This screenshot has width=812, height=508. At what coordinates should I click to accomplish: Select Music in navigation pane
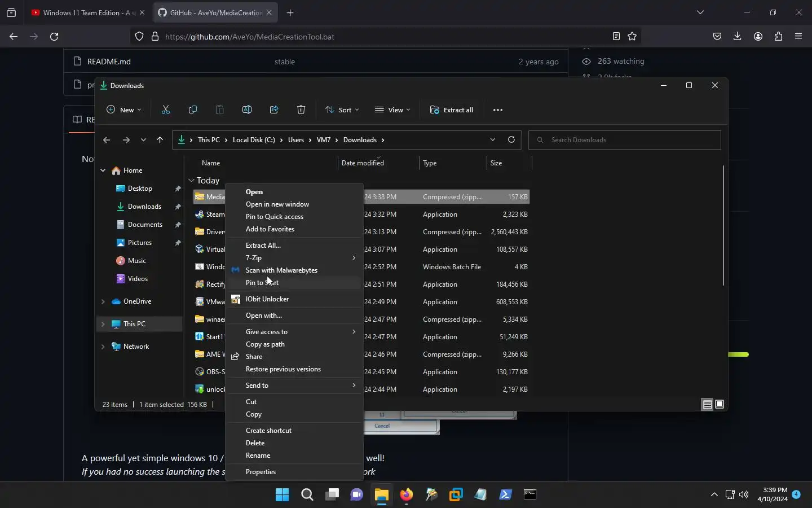pyautogui.click(x=137, y=261)
